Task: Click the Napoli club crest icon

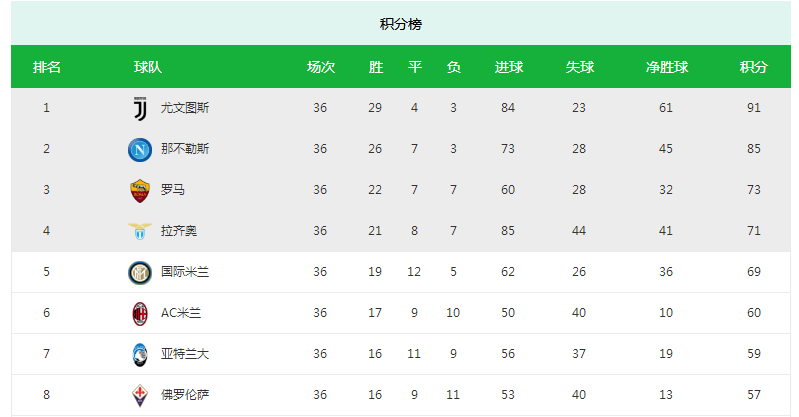Action: click(139, 149)
